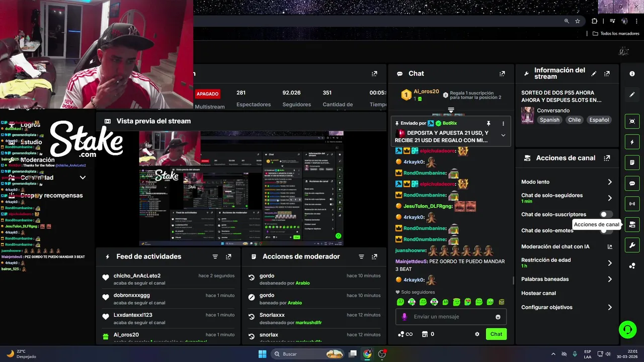Pop out the Acciones de moderador panel

click(374, 256)
